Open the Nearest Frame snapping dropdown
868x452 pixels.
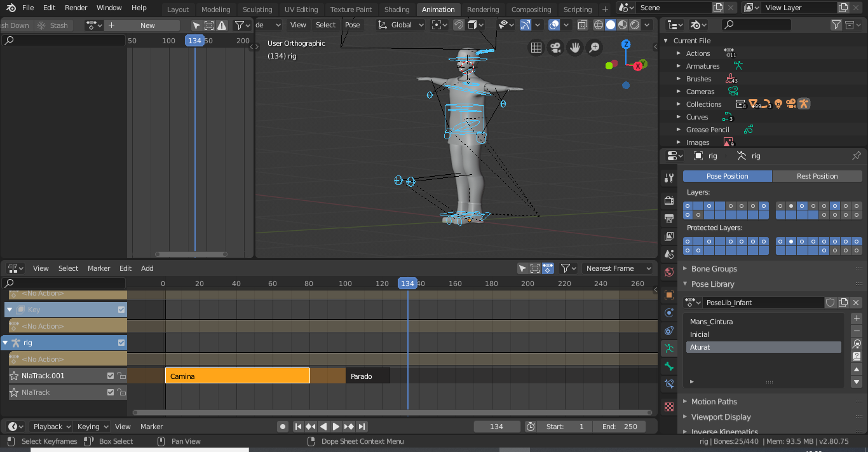tap(618, 268)
